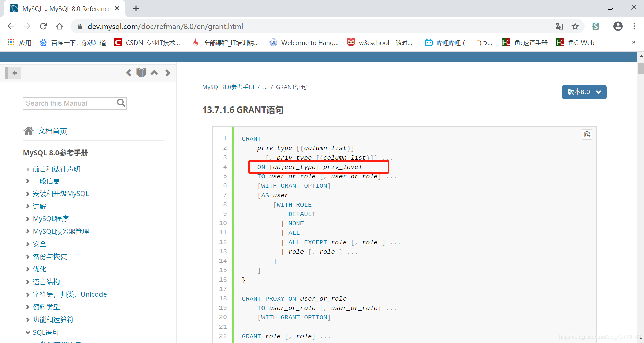The height and width of the screenshot is (343, 644).
Task: Open the 版本8.0 version dropdown
Action: tap(584, 92)
